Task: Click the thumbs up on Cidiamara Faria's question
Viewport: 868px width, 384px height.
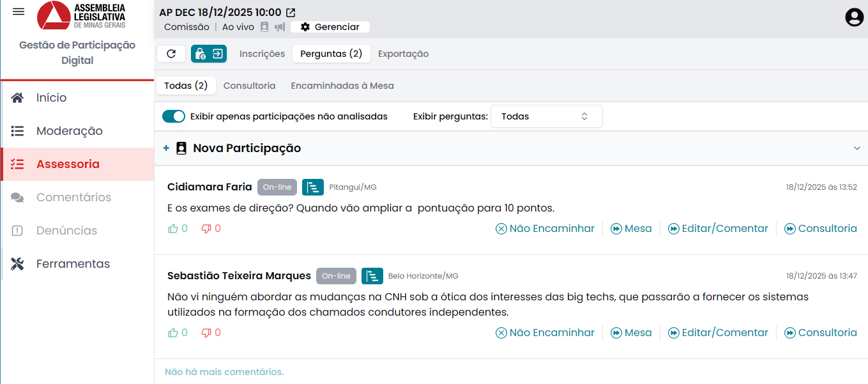Action: [173, 229]
